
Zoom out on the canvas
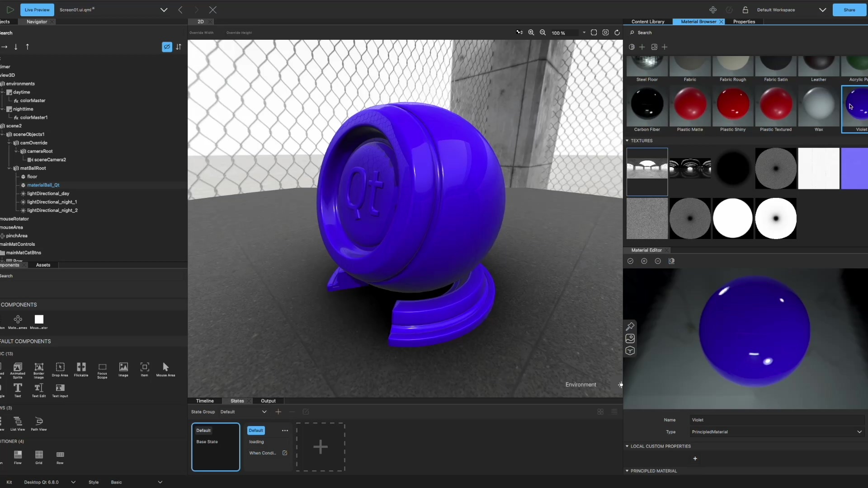pos(543,33)
